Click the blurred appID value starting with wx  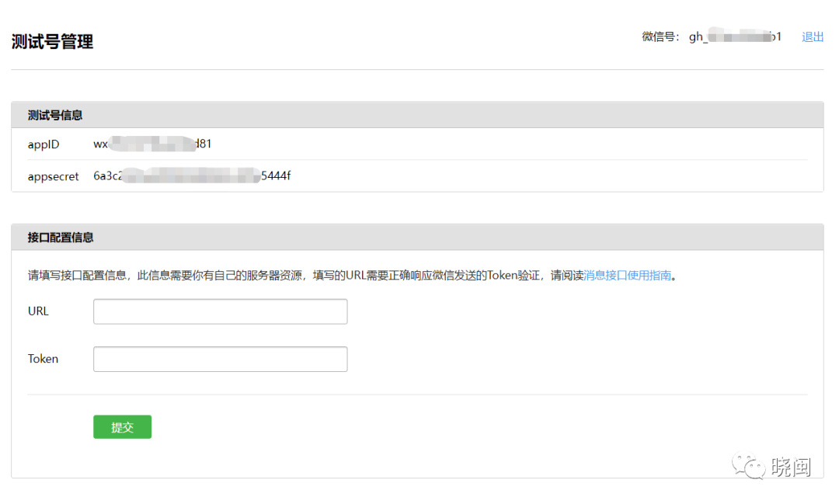[x=152, y=144]
